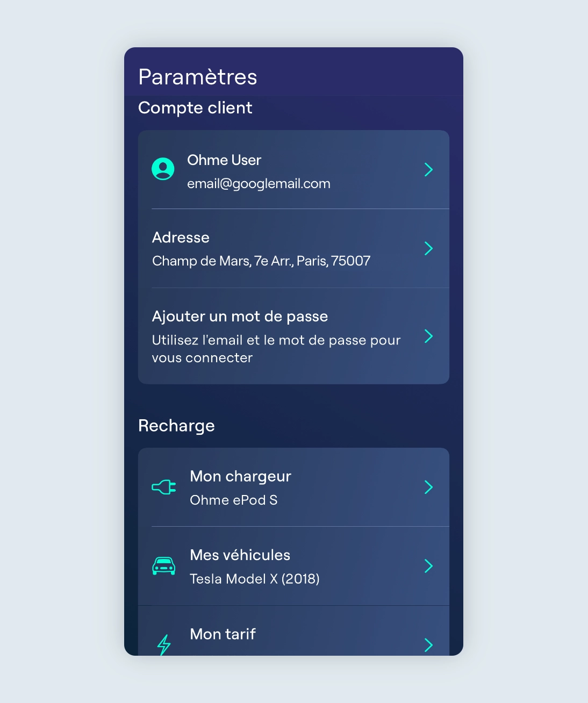Click the password description text
The width and height of the screenshot is (588, 703).
tap(276, 349)
